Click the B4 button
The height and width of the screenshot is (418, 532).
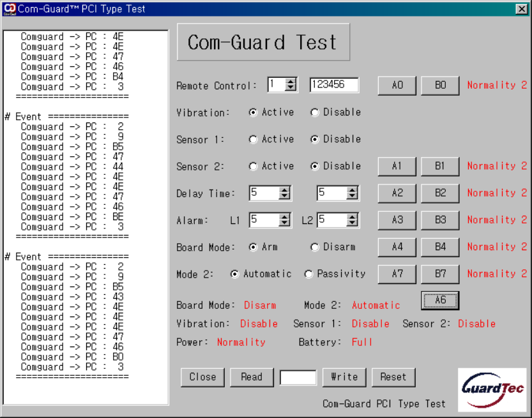[440, 247]
